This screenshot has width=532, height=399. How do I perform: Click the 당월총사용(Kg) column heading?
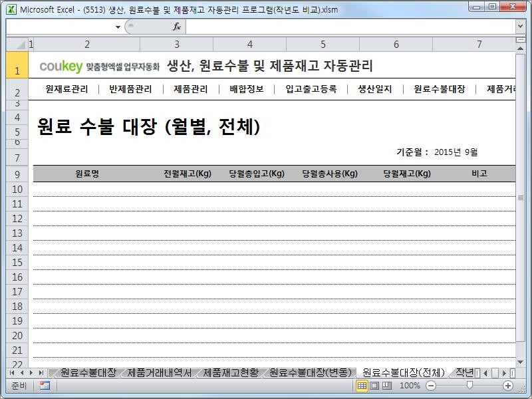point(330,174)
